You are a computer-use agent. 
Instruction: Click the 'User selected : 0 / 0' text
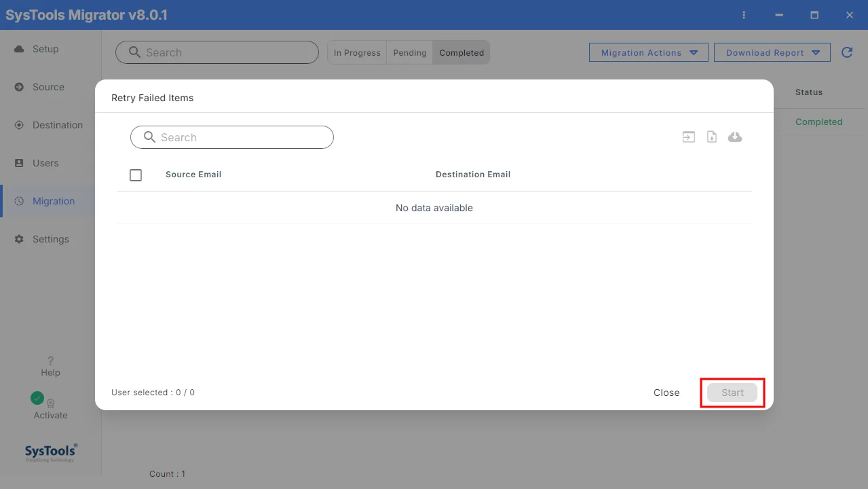click(x=153, y=393)
